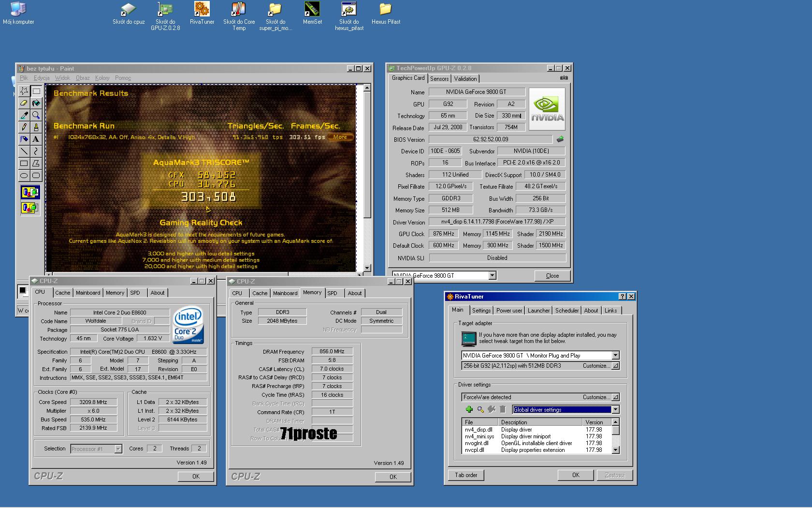812x508 pixels.
Task: Activate the Pick Color eyedropper tool
Action: (x=24, y=115)
